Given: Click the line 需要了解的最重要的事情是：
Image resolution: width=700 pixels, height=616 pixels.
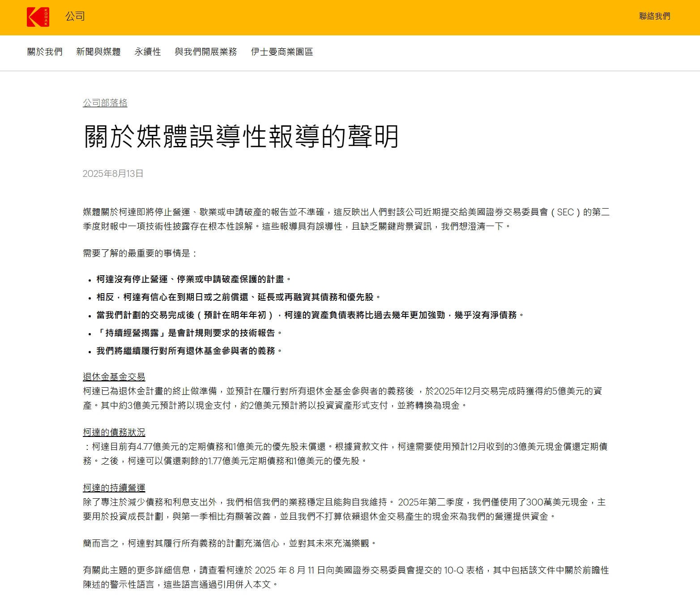Looking at the screenshot, I should [x=140, y=253].
